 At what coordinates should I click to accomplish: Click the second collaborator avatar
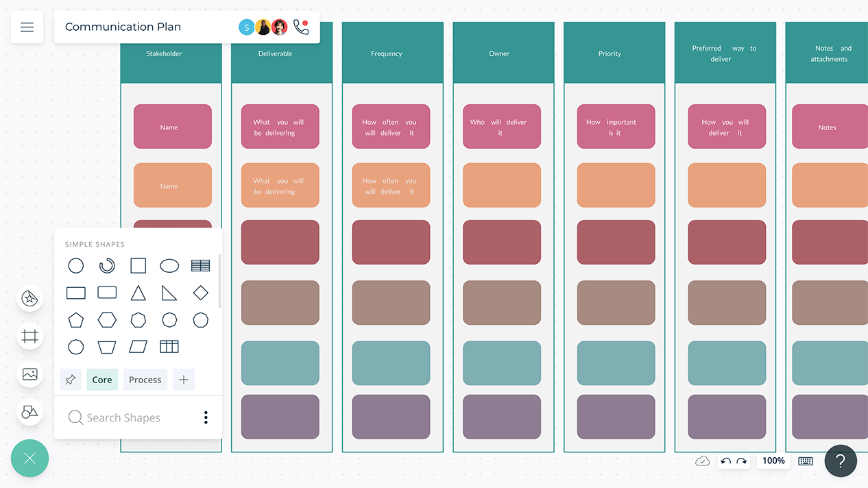coord(263,27)
